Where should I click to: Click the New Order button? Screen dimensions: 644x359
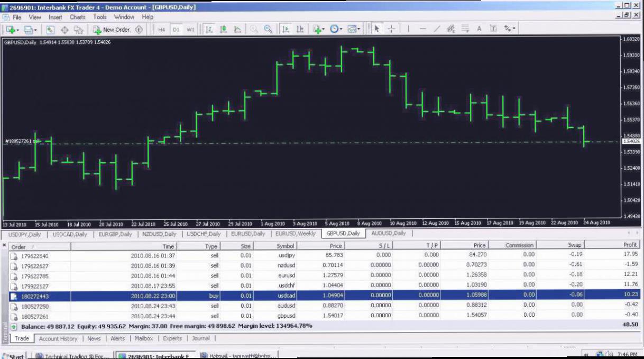click(111, 30)
